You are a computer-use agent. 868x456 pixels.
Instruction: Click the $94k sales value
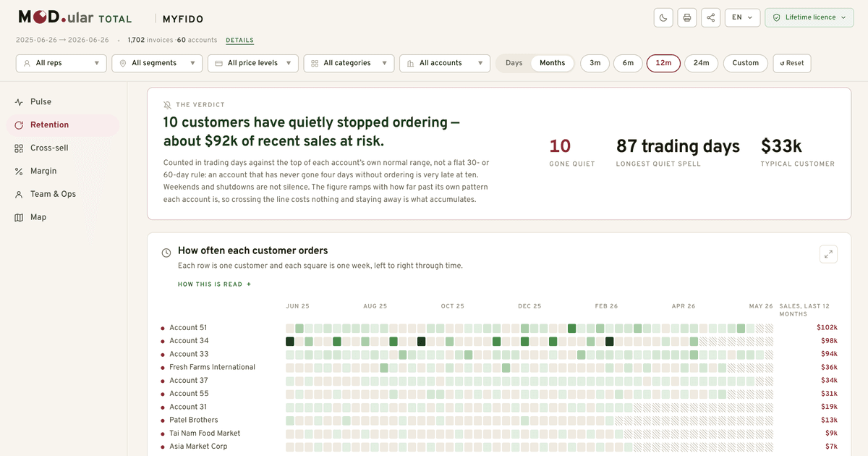(828, 354)
